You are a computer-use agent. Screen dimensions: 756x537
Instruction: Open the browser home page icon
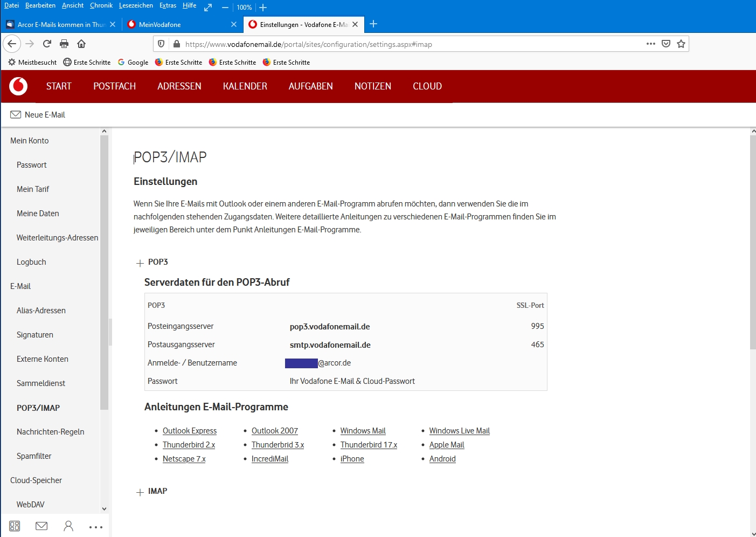click(81, 44)
